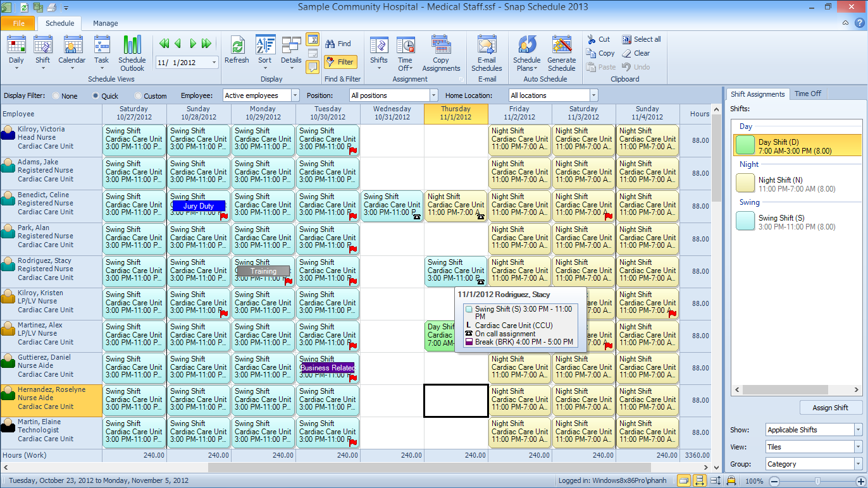868x488 pixels.
Task: Open the Shifts assignment button
Action: pos(379,52)
